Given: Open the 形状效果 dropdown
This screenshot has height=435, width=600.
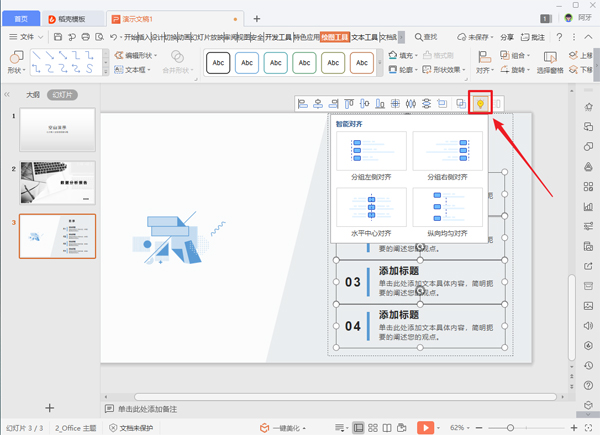Looking at the screenshot, I should point(461,71).
